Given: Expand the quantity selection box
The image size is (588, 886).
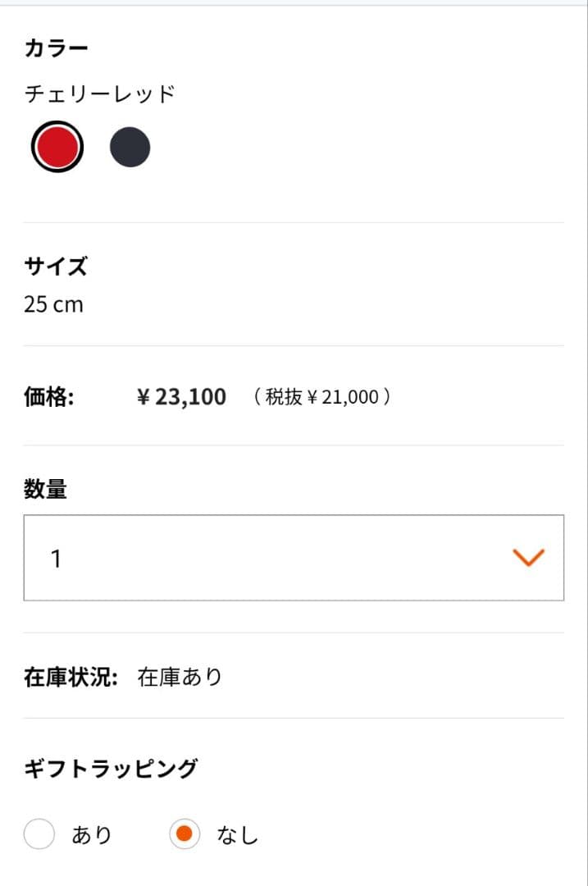Looking at the screenshot, I should point(293,558).
